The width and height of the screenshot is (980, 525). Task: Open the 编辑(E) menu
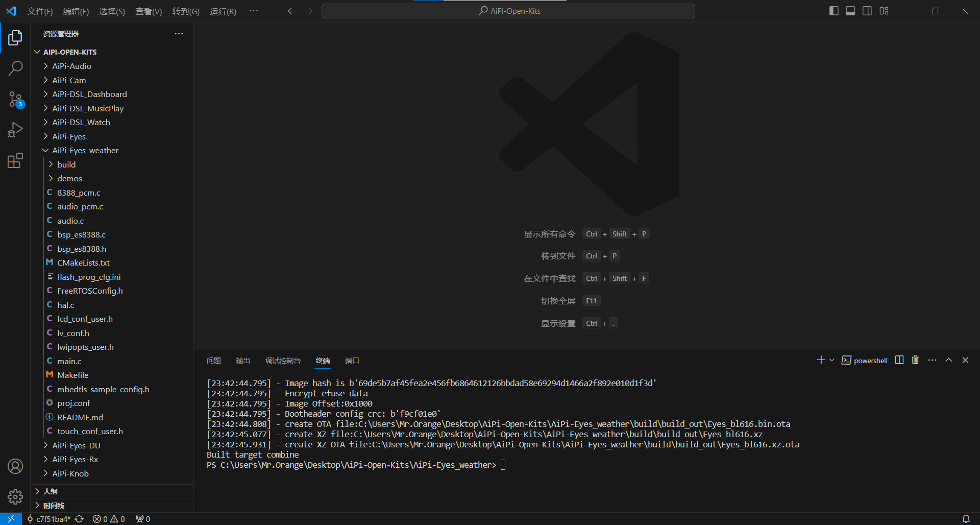(76, 11)
